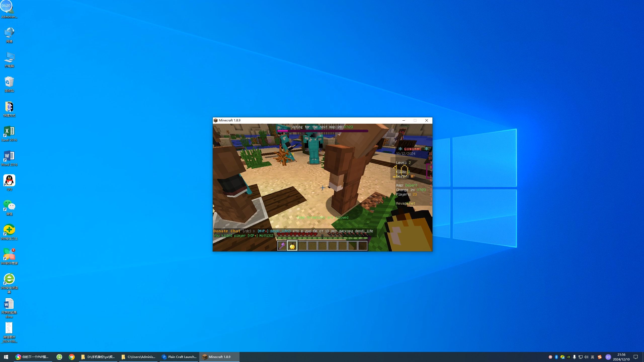Select the QQ penguin desktop icon
Image resolution: width=644 pixels, height=362 pixels.
(x=9, y=183)
